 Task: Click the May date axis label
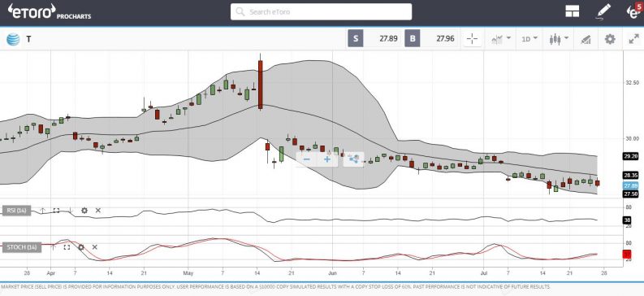(x=188, y=273)
